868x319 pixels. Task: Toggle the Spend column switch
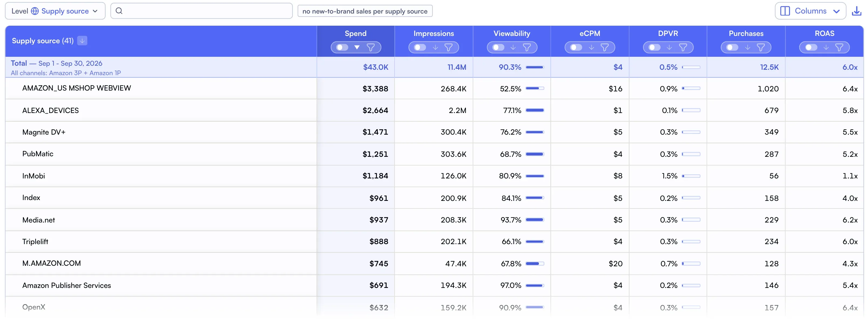coord(342,48)
